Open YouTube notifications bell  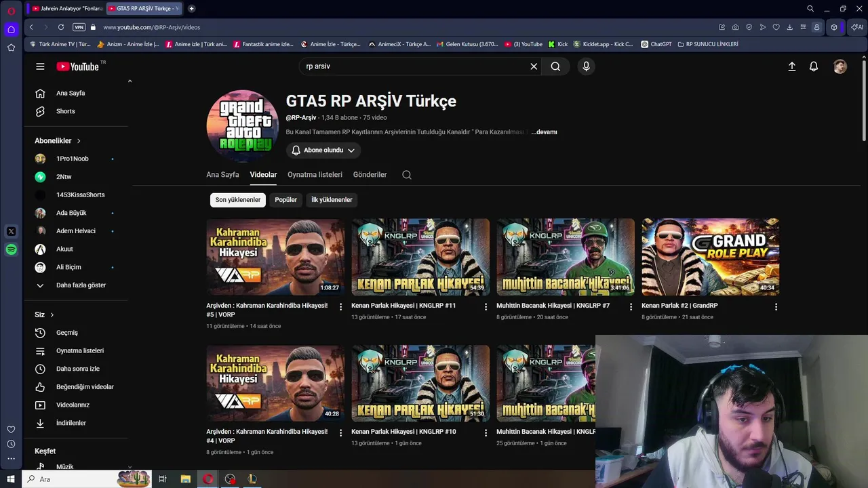814,66
